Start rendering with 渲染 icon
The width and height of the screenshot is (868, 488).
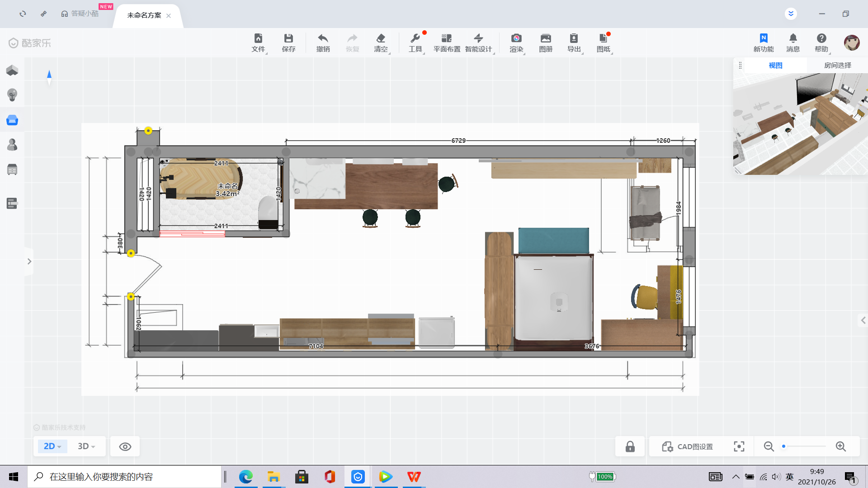click(516, 43)
